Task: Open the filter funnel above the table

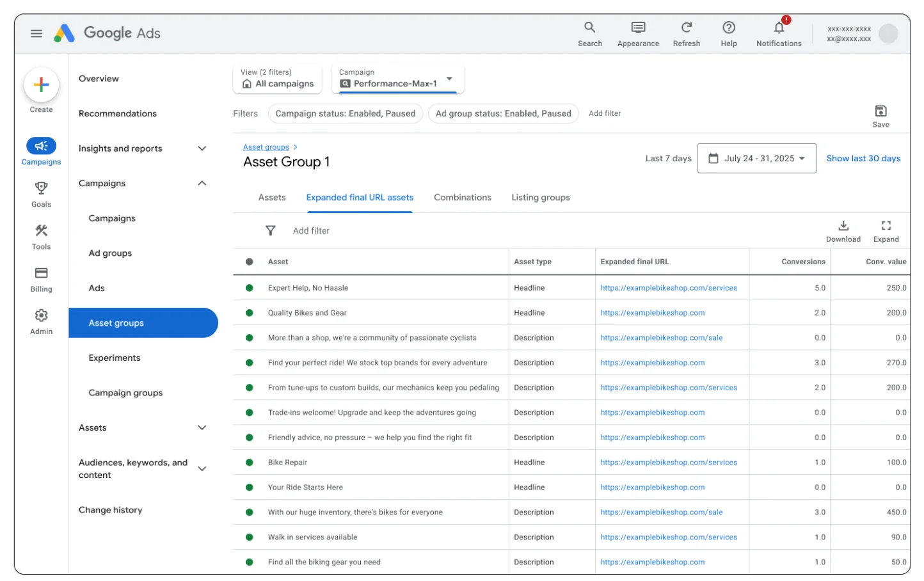Action: tap(271, 230)
